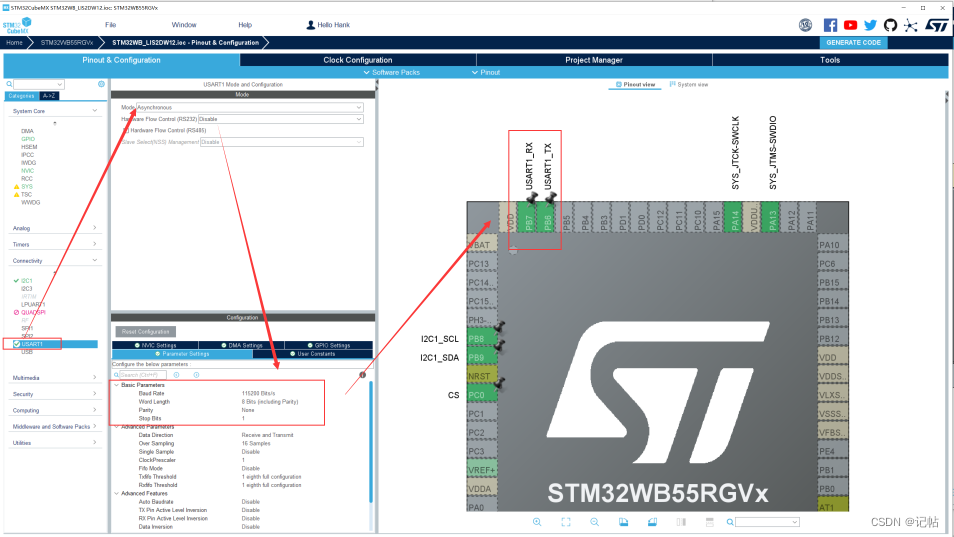954x537 pixels.
Task: Select the I2C1 peripheral entry
Action: point(27,280)
